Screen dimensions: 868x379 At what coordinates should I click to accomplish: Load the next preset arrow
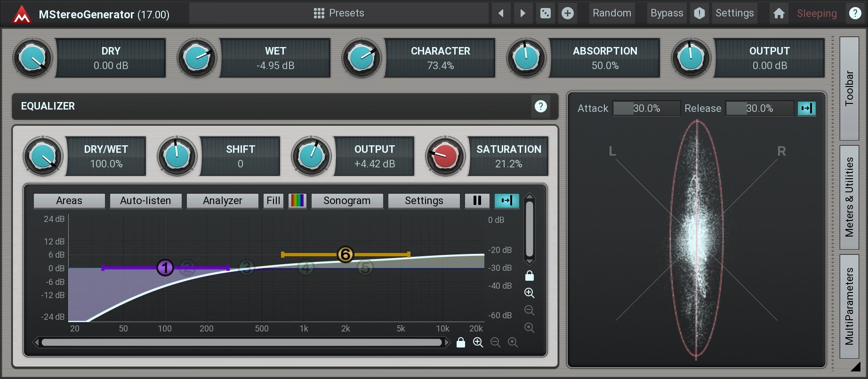click(x=522, y=13)
